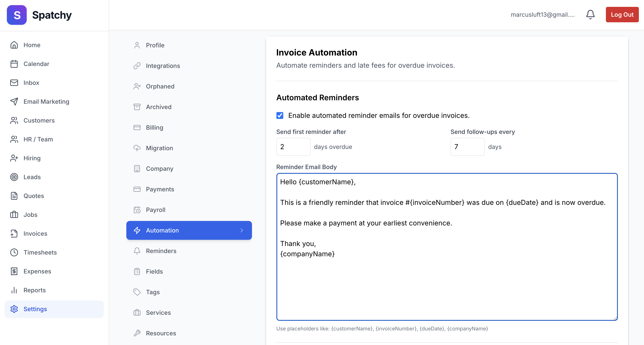Click the Invoice Automation heading
The image size is (644, 345).
pos(316,52)
